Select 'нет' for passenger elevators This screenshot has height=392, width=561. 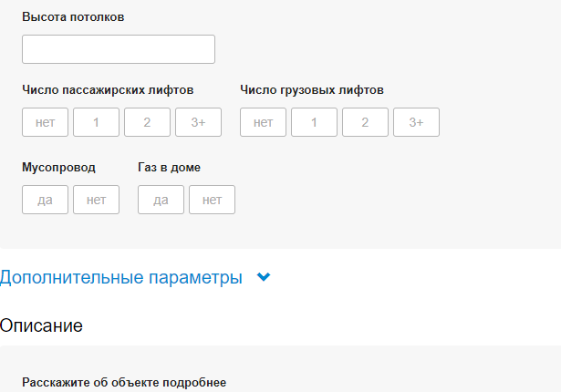(45, 122)
